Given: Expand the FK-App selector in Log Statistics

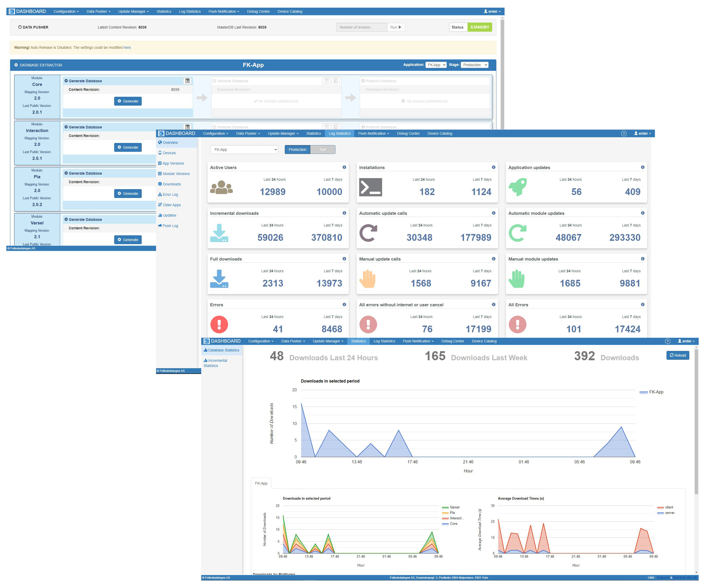Looking at the screenshot, I should pyautogui.click(x=244, y=150).
